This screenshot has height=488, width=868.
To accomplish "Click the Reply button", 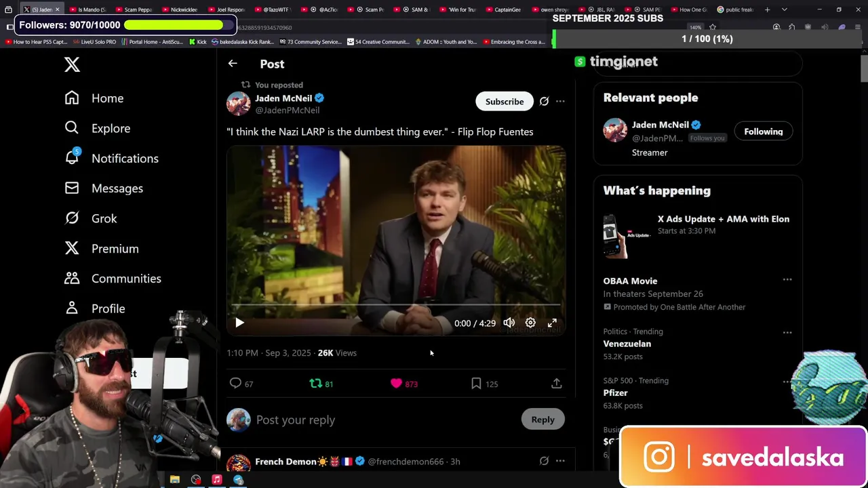I will tap(542, 420).
